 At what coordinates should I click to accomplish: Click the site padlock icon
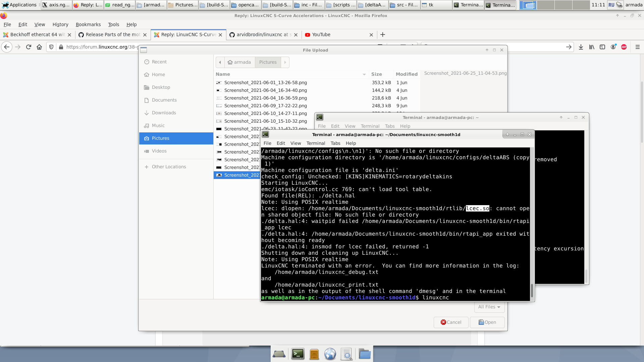pos(61,47)
